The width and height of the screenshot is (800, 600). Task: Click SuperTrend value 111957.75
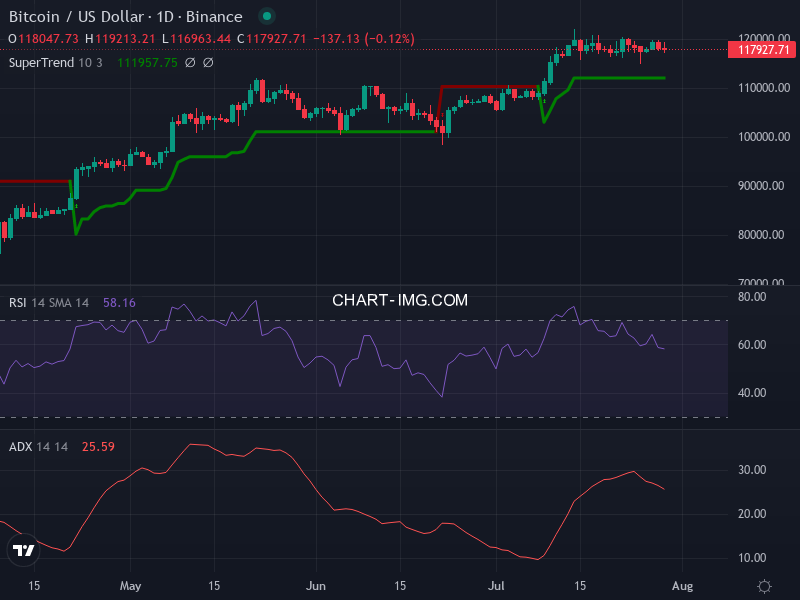(x=147, y=63)
